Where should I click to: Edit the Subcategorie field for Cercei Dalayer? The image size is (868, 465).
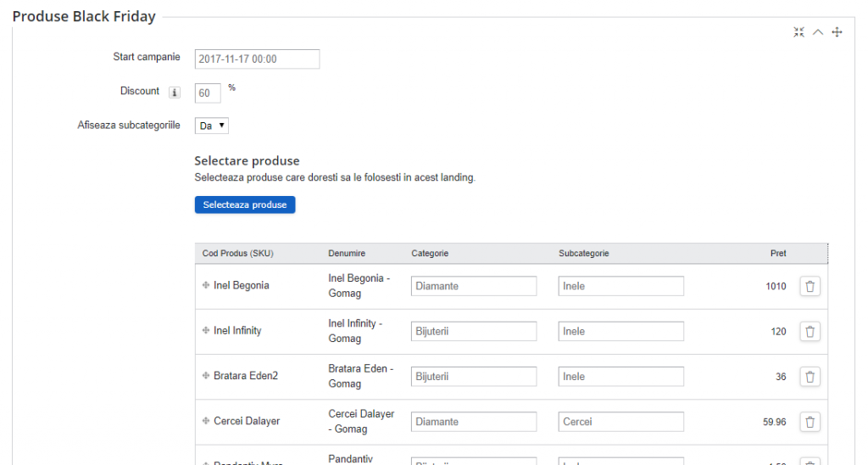pos(620,422)
